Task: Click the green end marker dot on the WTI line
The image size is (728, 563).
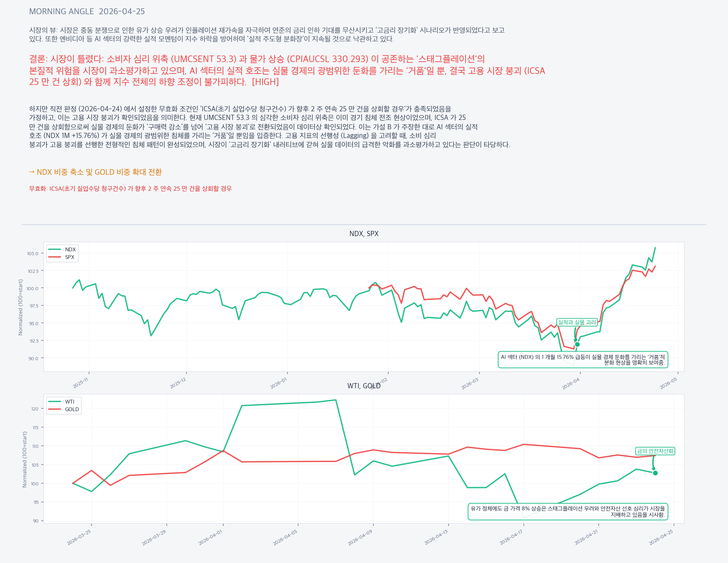Action: (655, 473)
